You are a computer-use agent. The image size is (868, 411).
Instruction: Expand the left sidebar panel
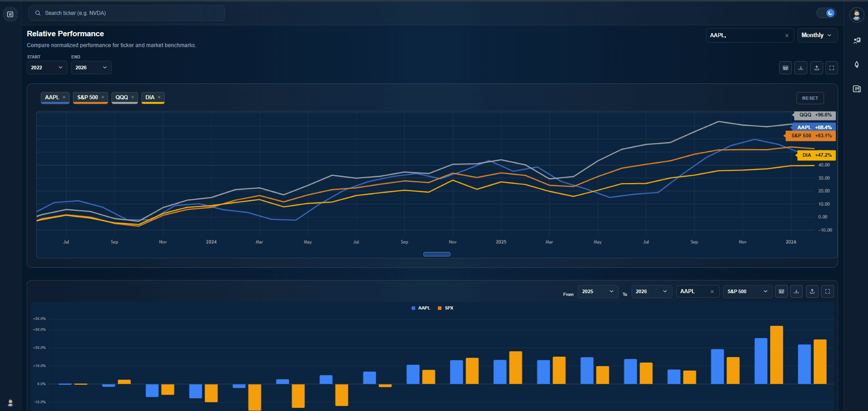click(10, 14)
